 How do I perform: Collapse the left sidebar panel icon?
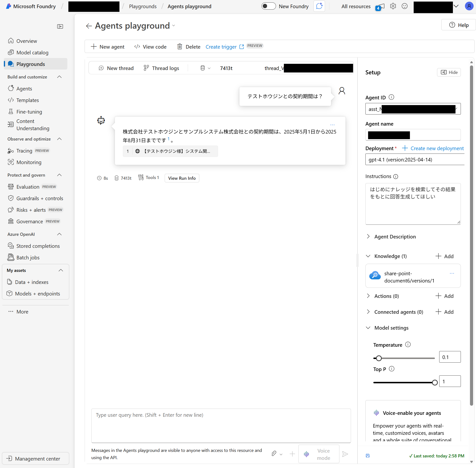pyautogui.click(x=60, y=26)
